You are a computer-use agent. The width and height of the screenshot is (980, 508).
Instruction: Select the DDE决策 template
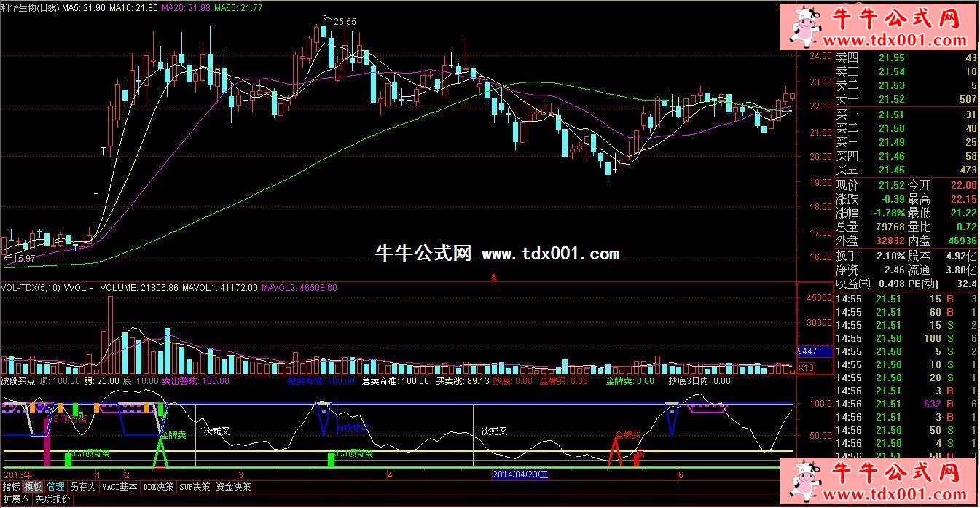click(x=159, y=486)
